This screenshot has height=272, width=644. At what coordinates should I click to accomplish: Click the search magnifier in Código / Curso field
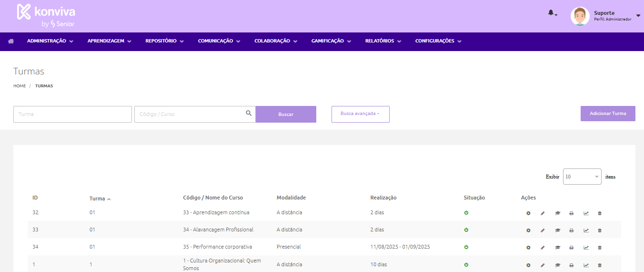point(249,114)
